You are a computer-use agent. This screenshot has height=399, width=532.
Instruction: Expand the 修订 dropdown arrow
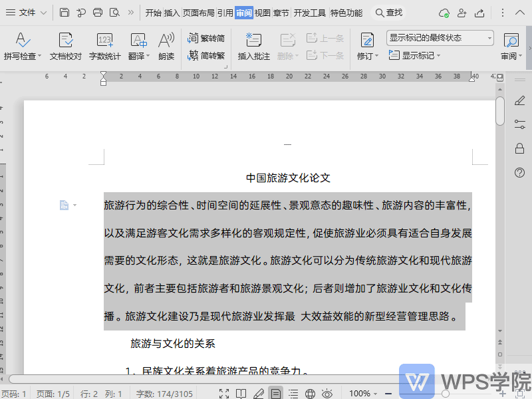(x=376, y=56)
